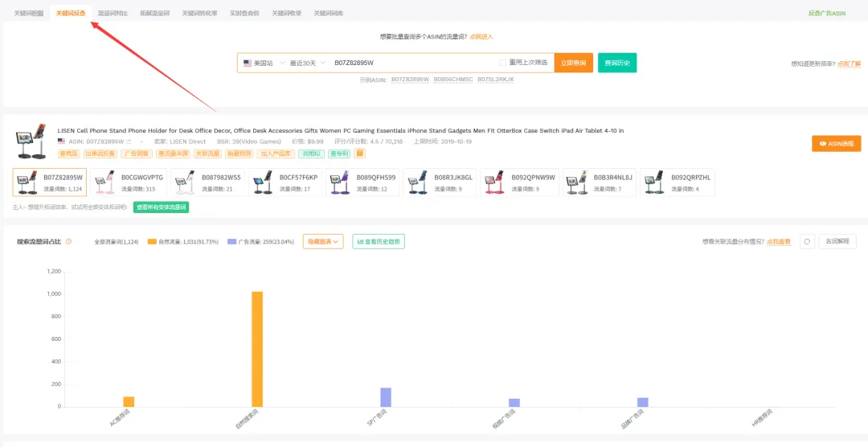The image size is (868, 447).
Task: Click the refresh icon beside 名词解释
Action: pyautogui.click(x=807, y=241)
